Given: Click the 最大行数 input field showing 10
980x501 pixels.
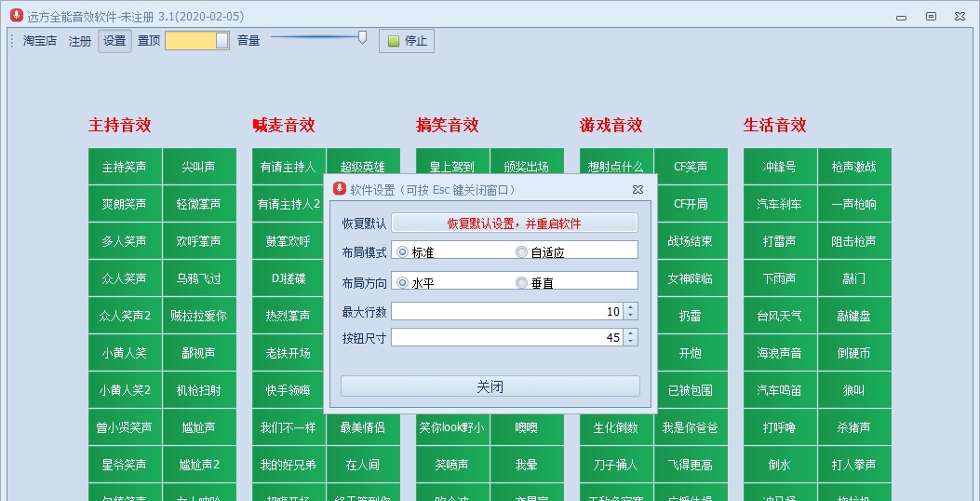Looking at the screenshot, I should [507, 311].
